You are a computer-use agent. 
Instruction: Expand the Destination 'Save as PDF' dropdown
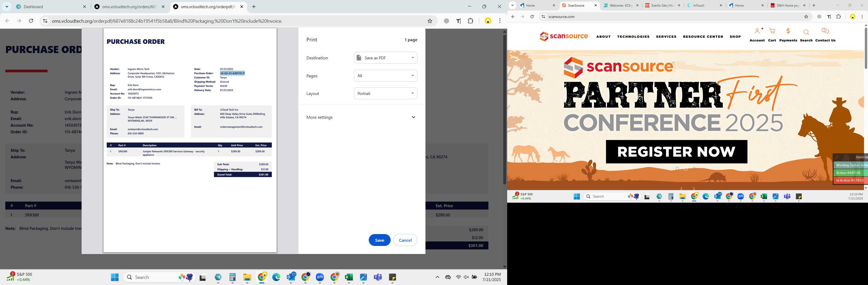point(385,58)
